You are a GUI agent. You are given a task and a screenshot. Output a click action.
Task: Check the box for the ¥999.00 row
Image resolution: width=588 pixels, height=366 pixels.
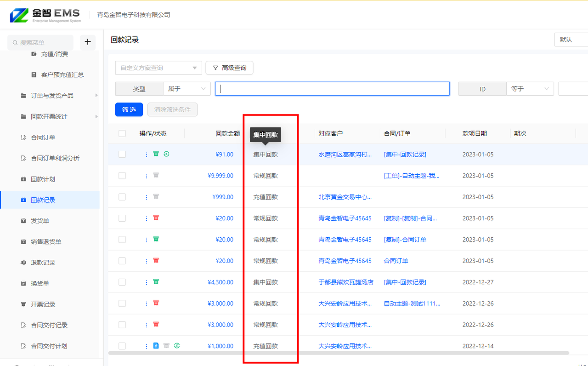[122, 197]
